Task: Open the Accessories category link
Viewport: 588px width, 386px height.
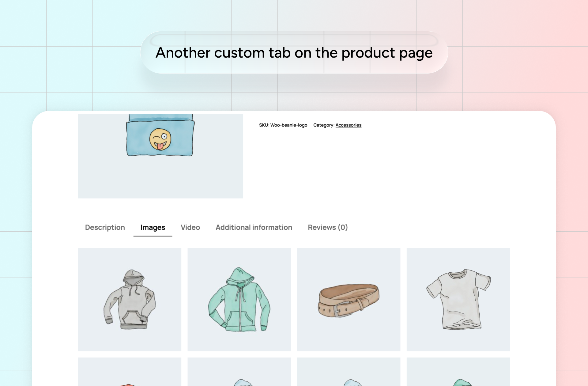Action: [x=348, y=125]
